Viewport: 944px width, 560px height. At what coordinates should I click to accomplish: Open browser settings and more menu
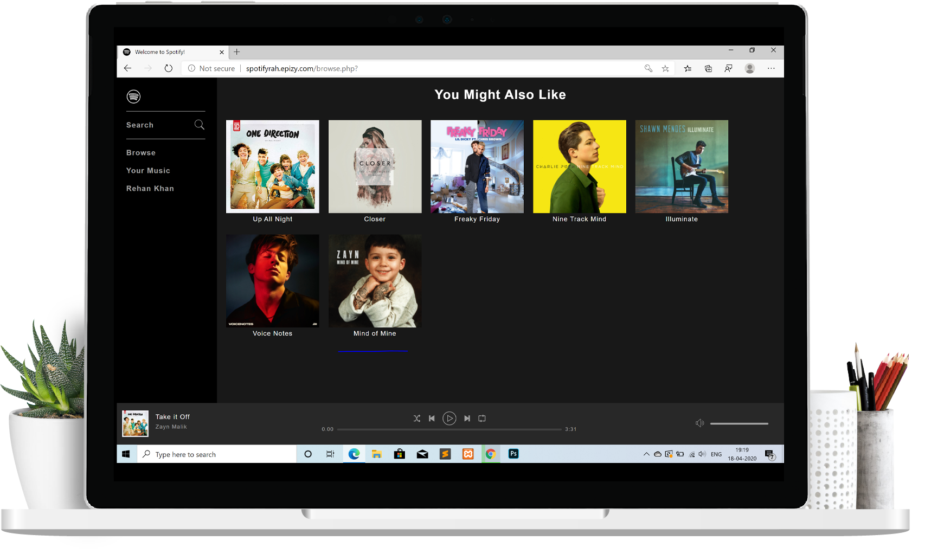click(771, 68)
